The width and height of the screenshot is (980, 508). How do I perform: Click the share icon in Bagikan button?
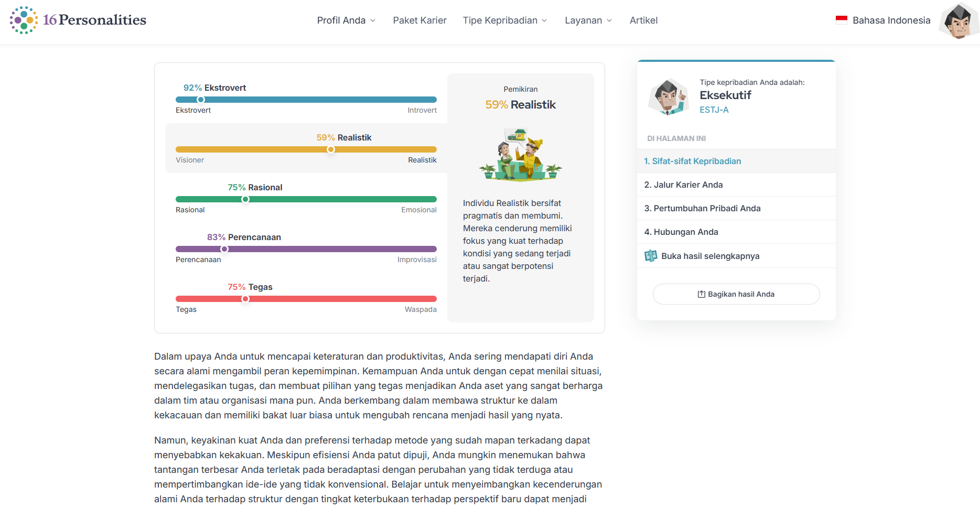pos(701,294)
